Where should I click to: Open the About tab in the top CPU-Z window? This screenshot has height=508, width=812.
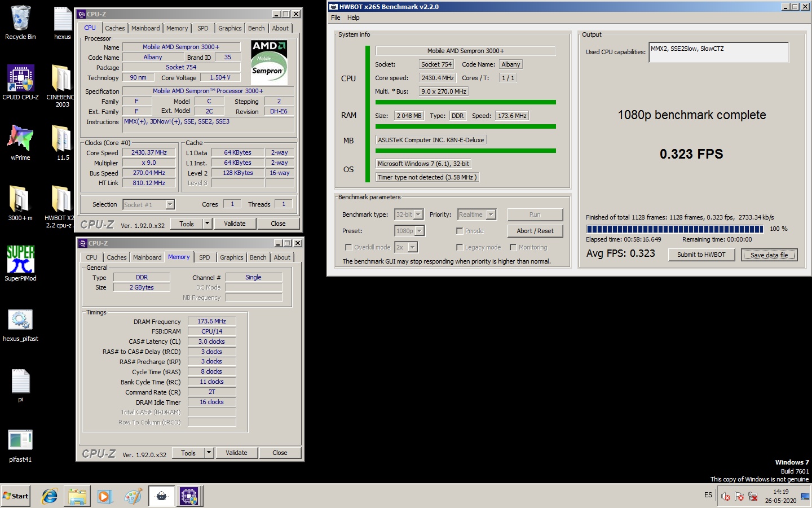pyautogui.click(x=280, y=28)
